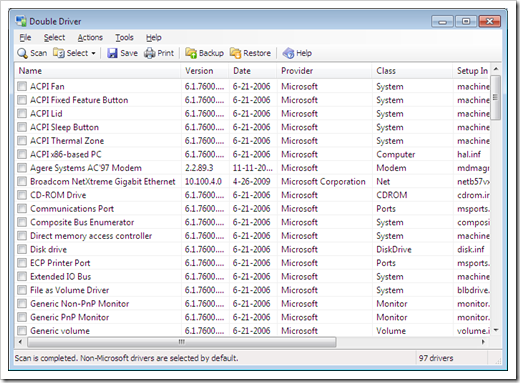Tick the Extended IO Bus checkbox

[22, 276]
